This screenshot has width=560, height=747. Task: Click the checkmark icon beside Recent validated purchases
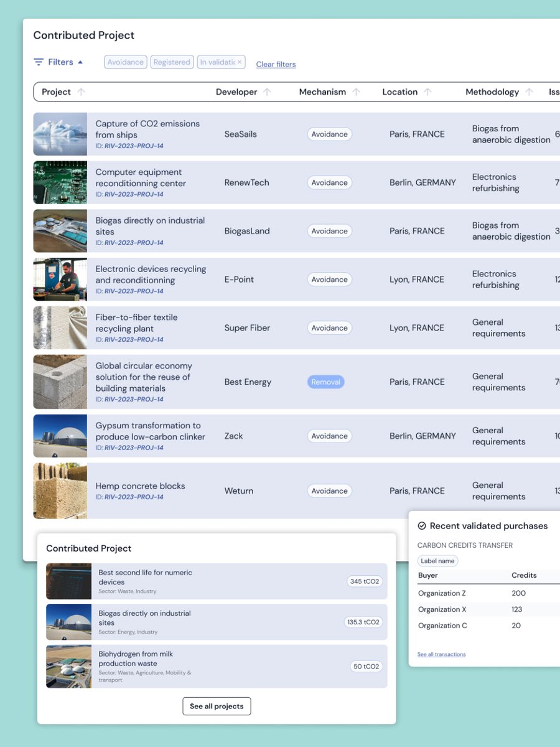422,526
